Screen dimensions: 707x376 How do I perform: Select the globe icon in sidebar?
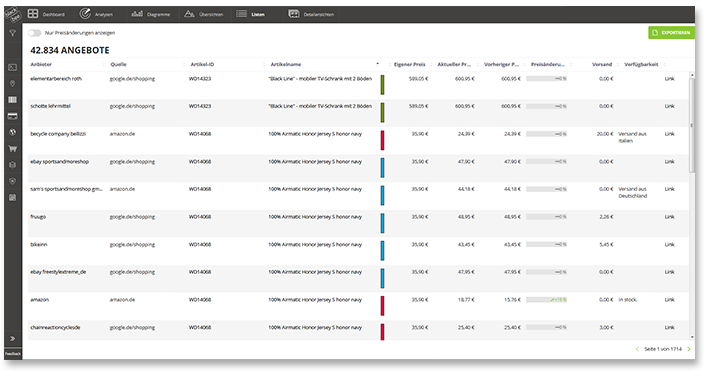click(x=13, y=132)
